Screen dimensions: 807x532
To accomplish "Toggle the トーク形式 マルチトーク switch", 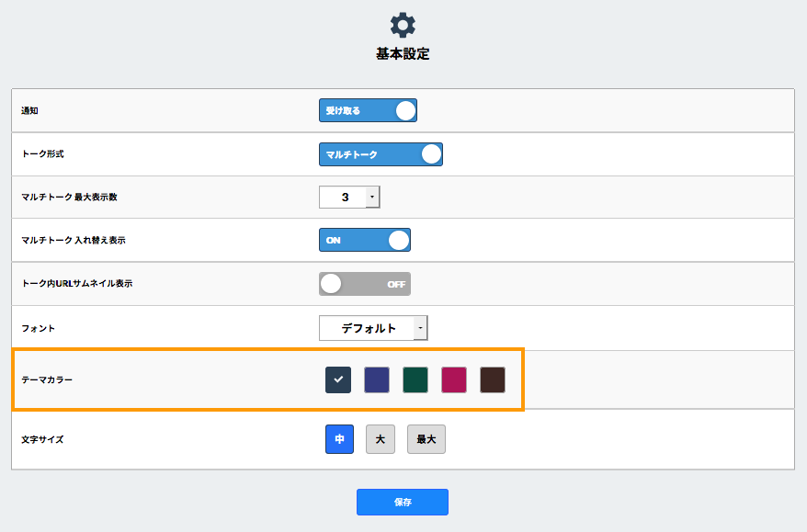I will coord(381,154).
